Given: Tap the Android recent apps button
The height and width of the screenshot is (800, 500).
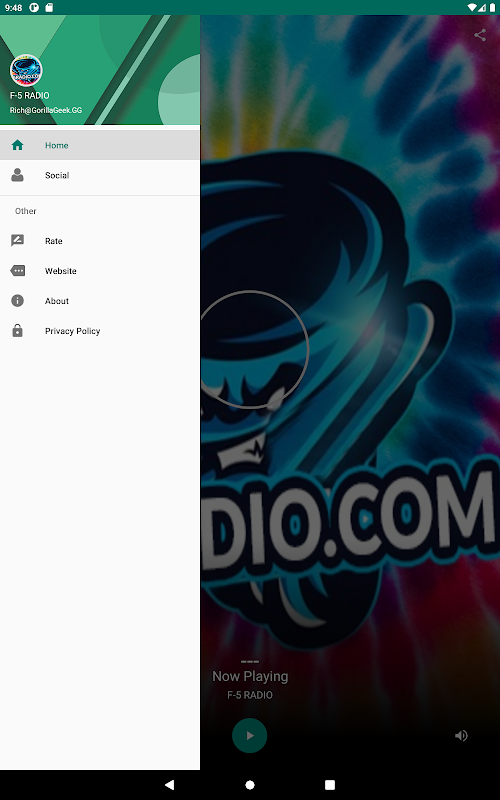Looking at the screenshot, I should [x=330, y=785].
